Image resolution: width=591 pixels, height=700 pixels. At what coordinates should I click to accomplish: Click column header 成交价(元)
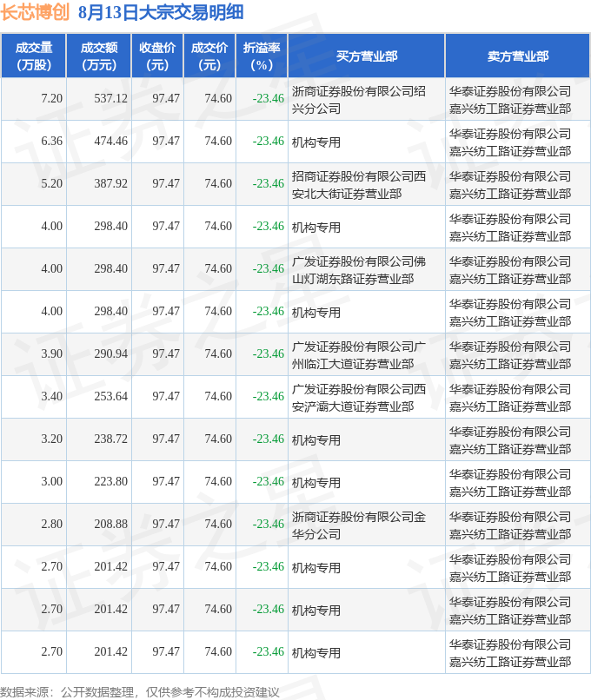click(x=209, y=56)
